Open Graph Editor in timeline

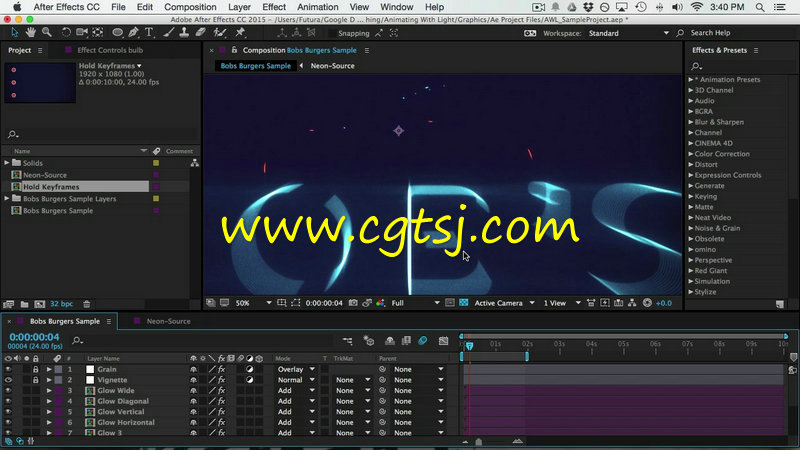[443, 341]
